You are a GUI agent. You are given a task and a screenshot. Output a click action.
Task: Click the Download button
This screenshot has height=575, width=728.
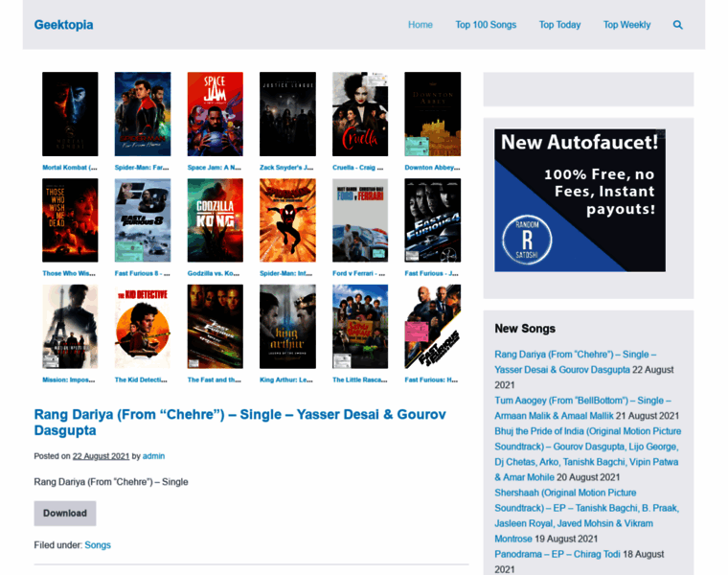point(65,514)
